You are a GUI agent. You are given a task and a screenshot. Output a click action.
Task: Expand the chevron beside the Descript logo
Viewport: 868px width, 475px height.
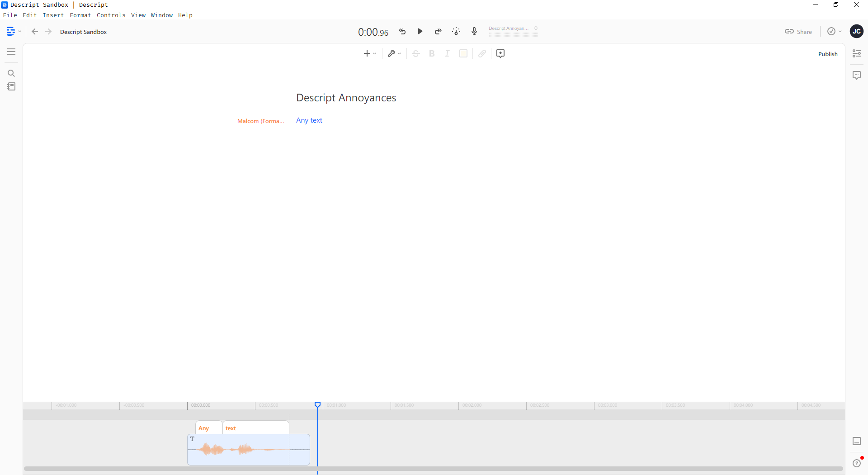click(19, 32)
